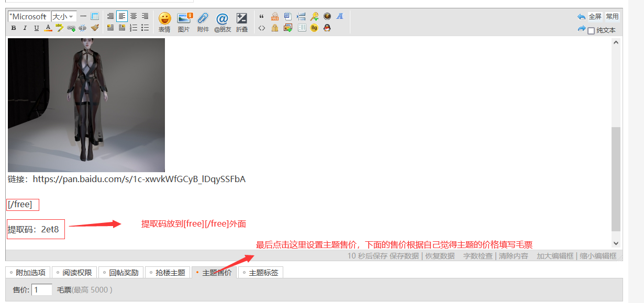Insert password protection with key icon
The image size is (644, 303).
[314, 16]
